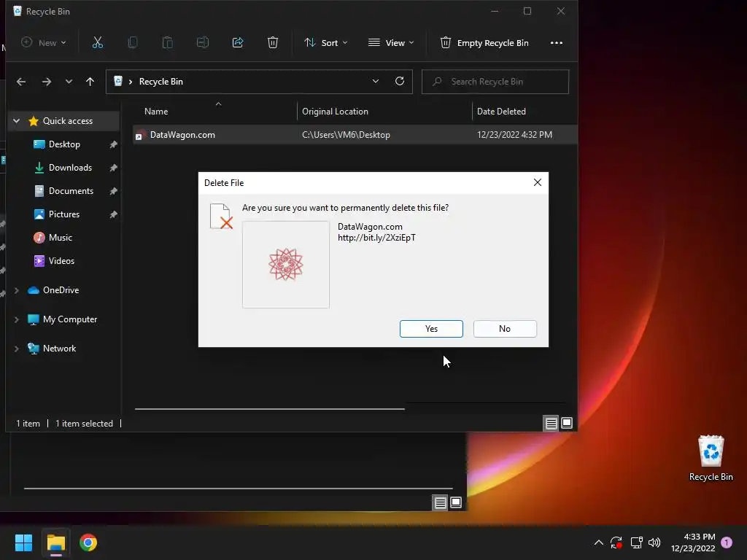Click the Share icon in toolbar
The image size is (747, 560).
coord(238,42)
